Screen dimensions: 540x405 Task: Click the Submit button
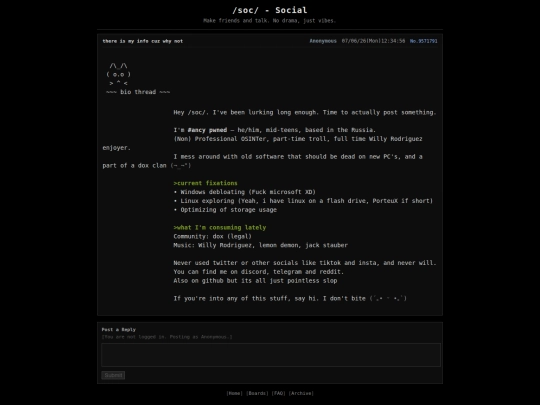click(x=113, y=375)
